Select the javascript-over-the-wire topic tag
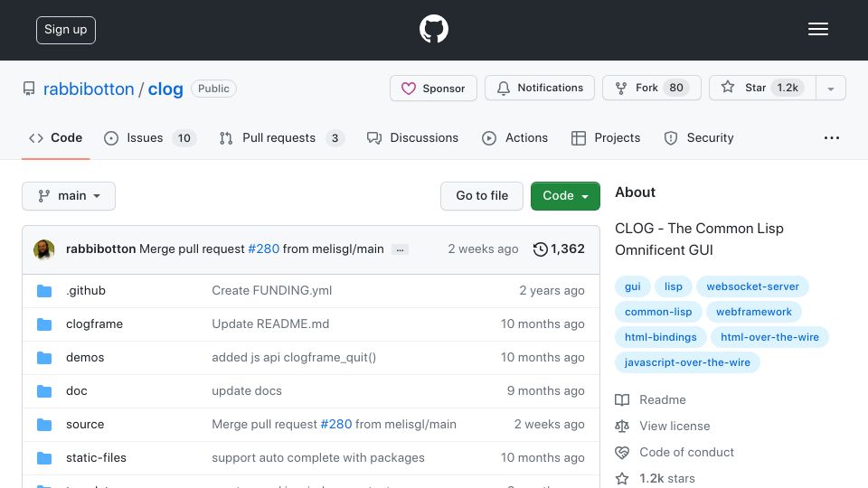 [687, 363]
